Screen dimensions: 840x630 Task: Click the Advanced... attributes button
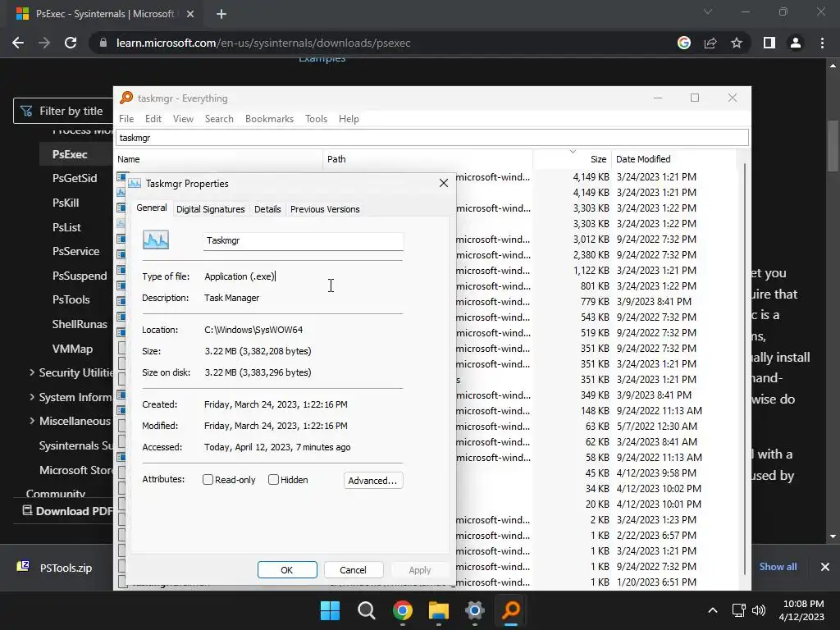[x=373, y=481]
